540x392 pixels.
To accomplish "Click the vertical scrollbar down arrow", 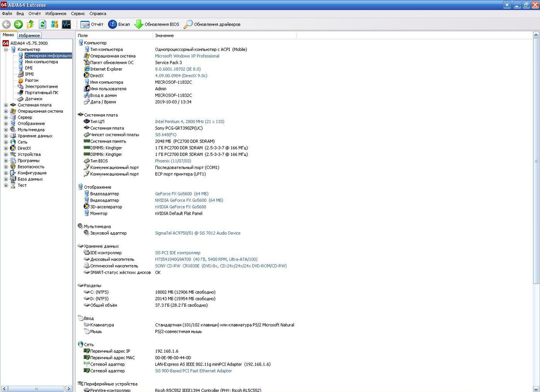I will 536,389.
